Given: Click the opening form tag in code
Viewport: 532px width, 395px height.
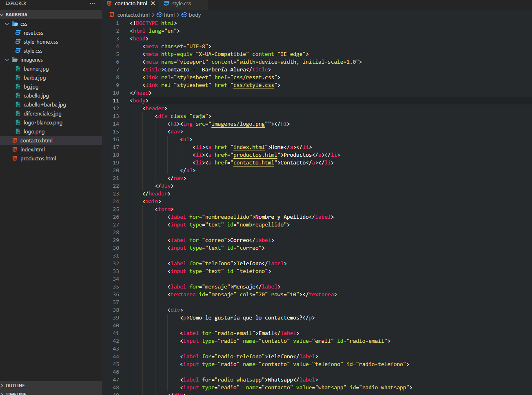Looking at the screenshot, I should pyautogui.click(x=164, y=209).
